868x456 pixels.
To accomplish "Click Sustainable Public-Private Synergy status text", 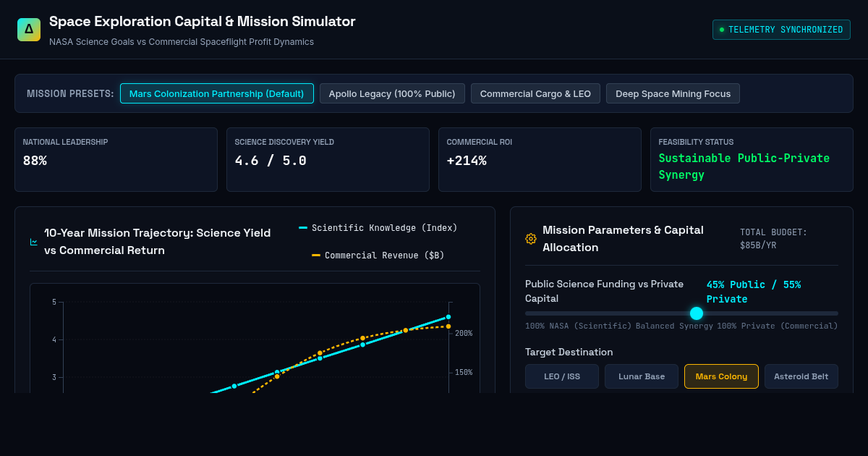I will pyautogui.click(x=744, y=166).
